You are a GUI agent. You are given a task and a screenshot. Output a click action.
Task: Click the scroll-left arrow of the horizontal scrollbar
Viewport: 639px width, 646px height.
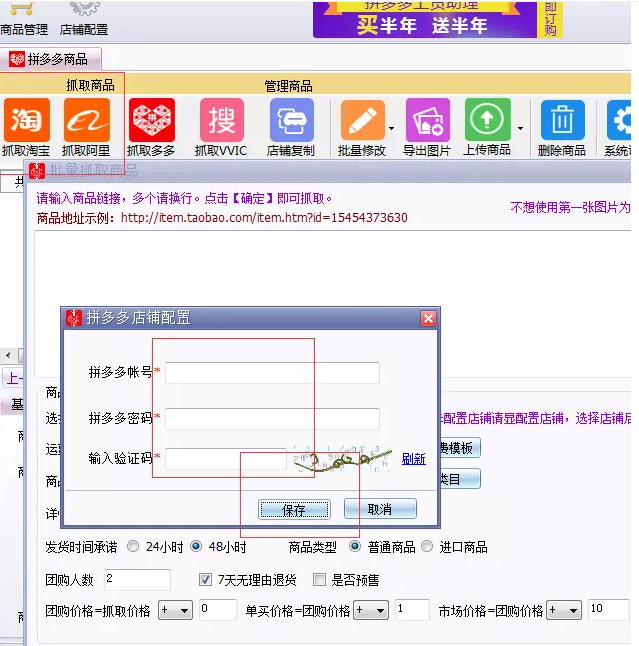point(8,355)
